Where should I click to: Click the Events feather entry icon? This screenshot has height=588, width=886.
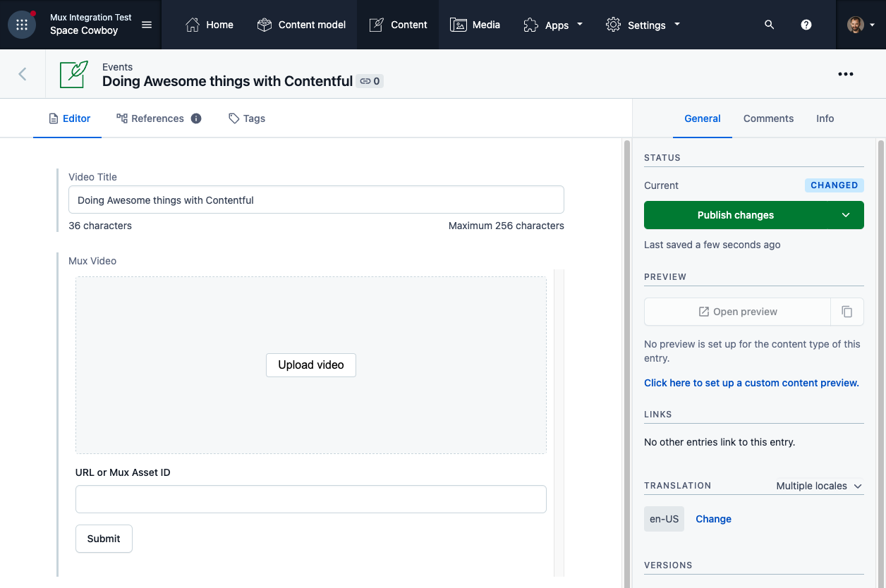point(74,74)
